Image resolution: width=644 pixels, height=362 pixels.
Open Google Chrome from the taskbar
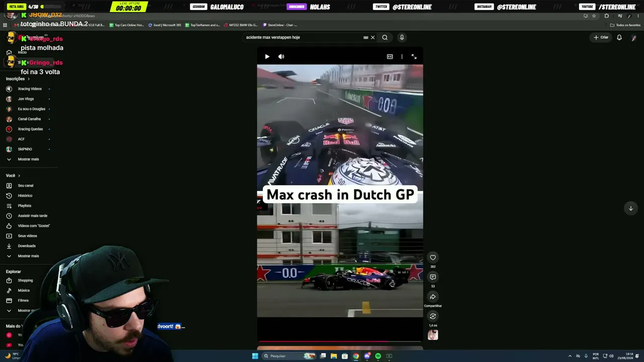[356, 356]
